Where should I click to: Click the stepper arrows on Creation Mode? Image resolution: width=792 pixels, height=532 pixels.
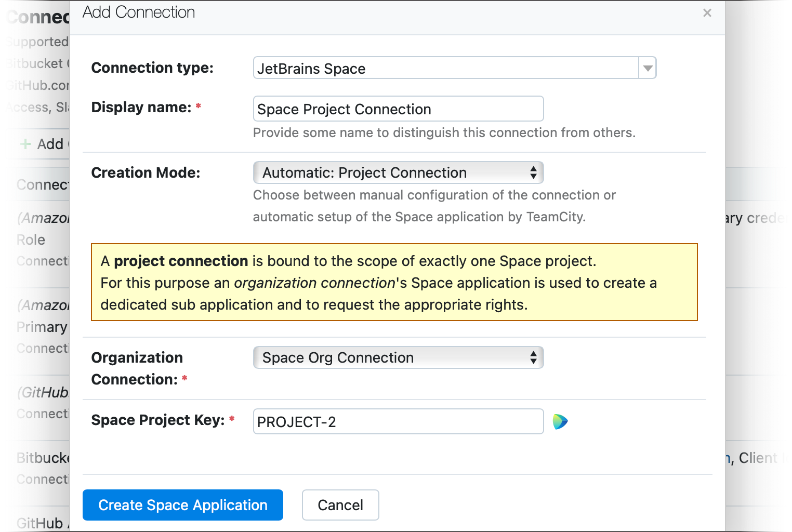[534, 172]
